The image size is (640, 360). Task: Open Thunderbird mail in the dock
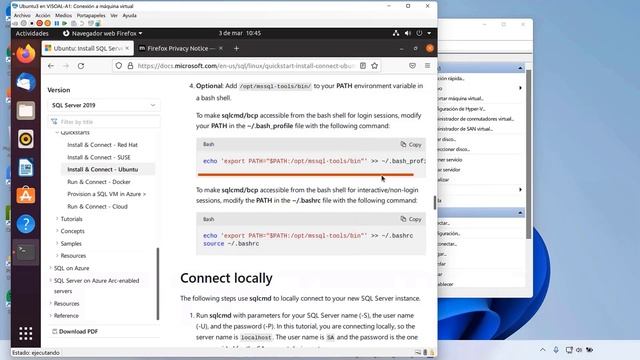click(26, 82)
